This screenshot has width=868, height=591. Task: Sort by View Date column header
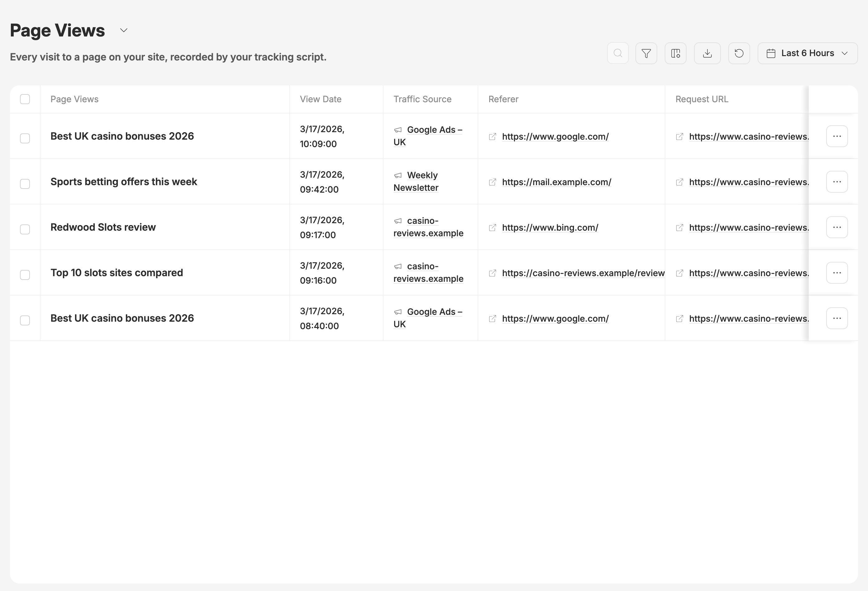tap(321, 99)
